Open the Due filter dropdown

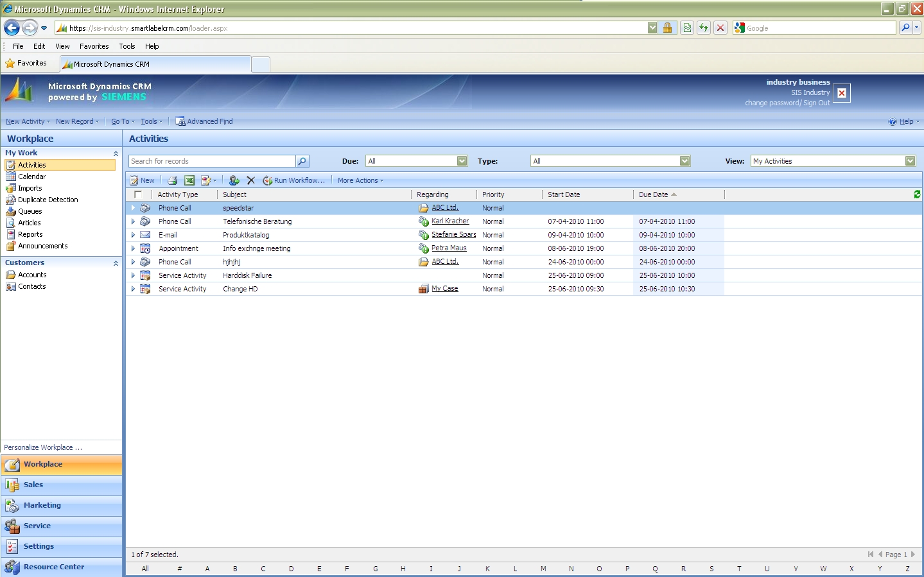click(x=462, y=161)
